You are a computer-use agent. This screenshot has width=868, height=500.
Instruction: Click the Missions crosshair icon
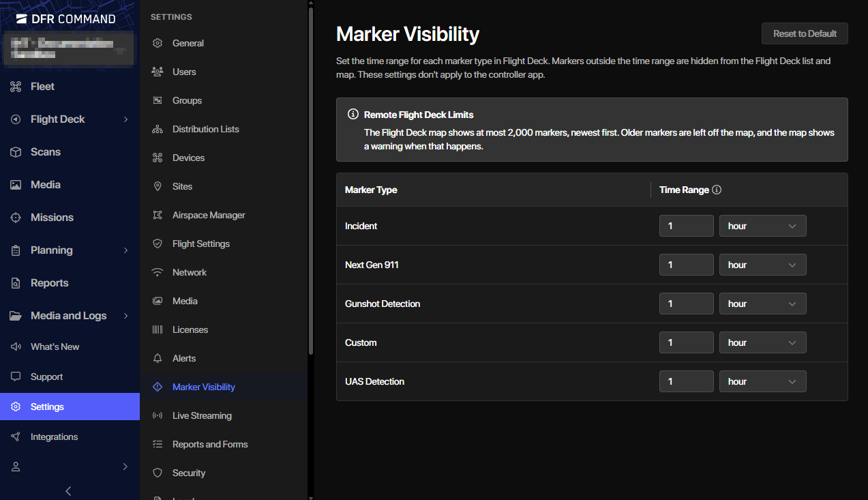16,218
